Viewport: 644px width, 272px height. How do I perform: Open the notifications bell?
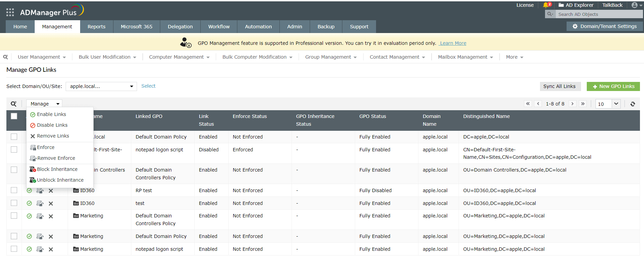tap(547, 5)
